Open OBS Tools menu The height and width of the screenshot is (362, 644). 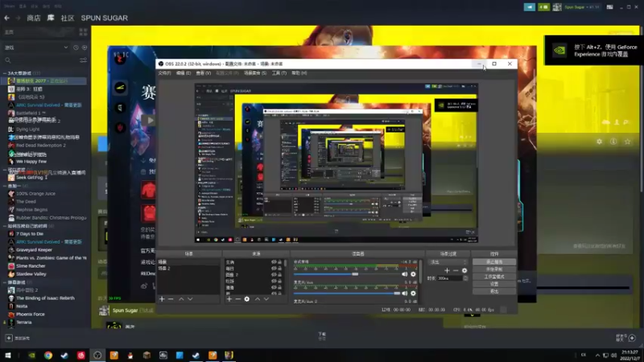pos(279,73)
